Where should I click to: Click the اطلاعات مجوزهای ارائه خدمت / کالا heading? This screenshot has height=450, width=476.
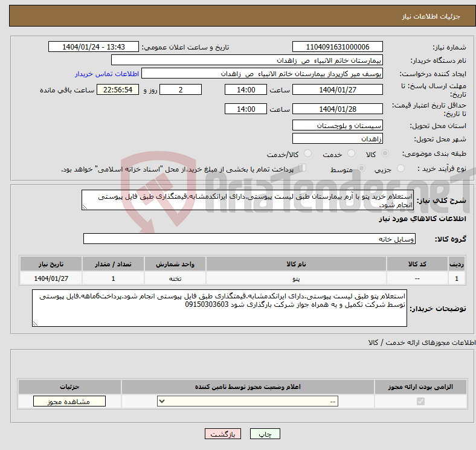[422, 342]
